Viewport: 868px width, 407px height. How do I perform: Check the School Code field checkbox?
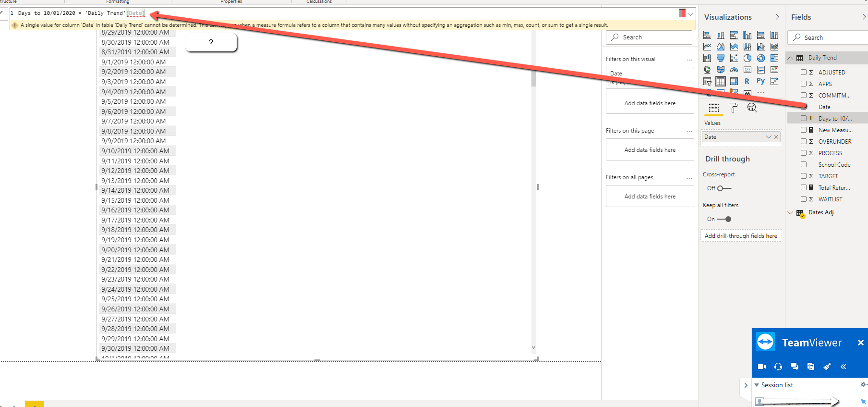pyautogui.click(x=804, y=164)
